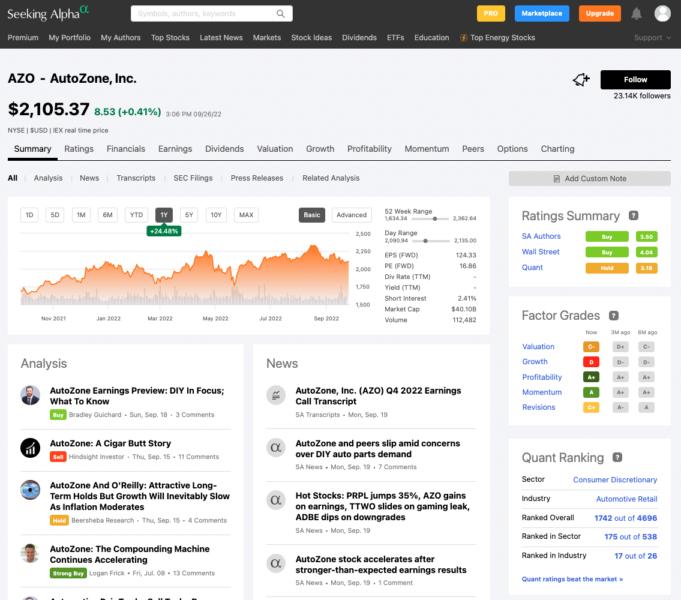
Task: Open the Charting tab
Action: click(557, 149)
